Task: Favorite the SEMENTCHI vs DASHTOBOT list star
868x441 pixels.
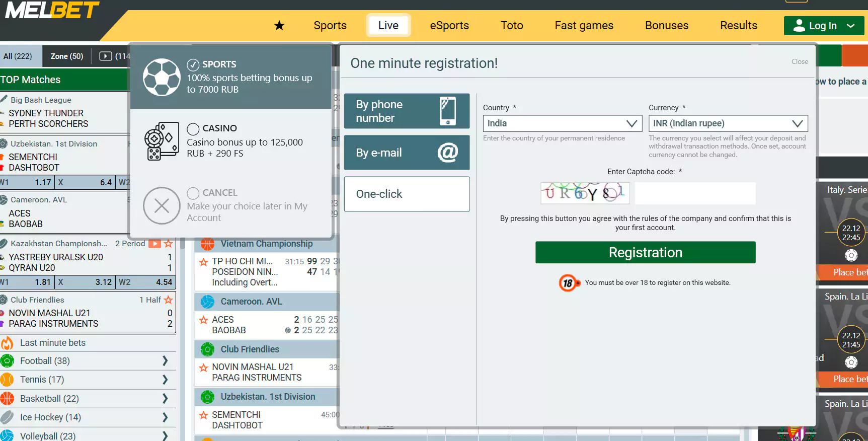Action: pyautogui.click(x=204, y=415)
